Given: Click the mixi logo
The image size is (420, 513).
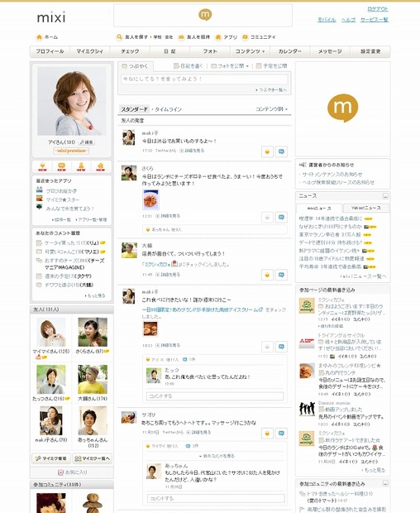Looking at the screenshot, I should (x=51, y=17).
